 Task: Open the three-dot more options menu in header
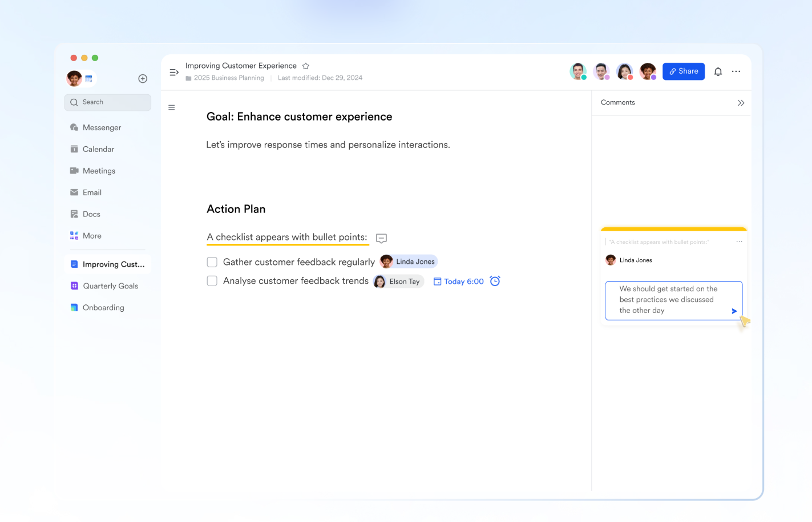click(736, 71)
